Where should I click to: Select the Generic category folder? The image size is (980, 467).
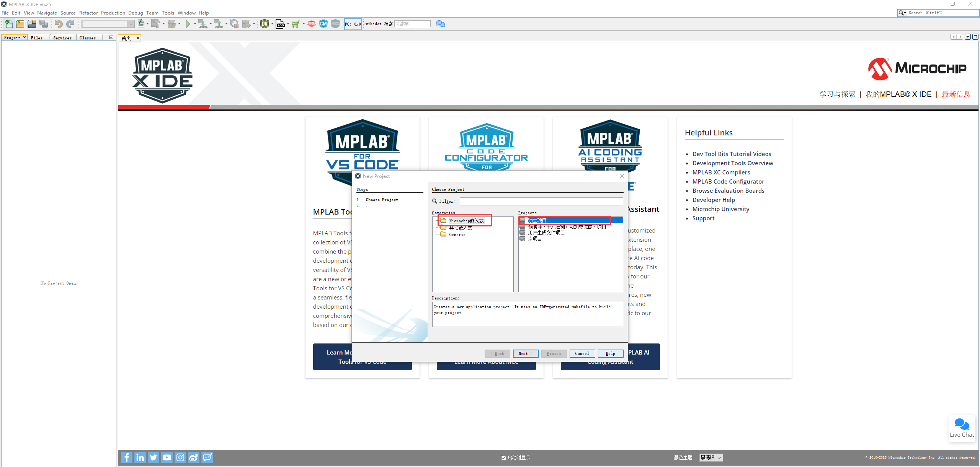457,234
